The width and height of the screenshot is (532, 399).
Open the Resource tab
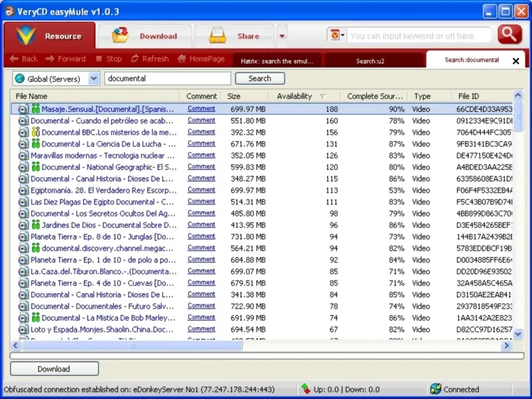point(49,36)
